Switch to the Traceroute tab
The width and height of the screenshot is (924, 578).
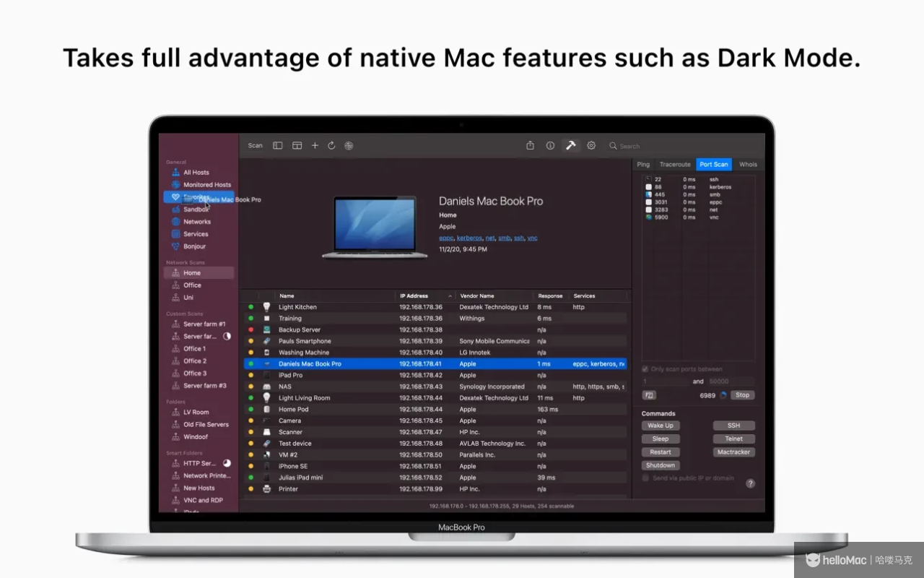point(675,165)
